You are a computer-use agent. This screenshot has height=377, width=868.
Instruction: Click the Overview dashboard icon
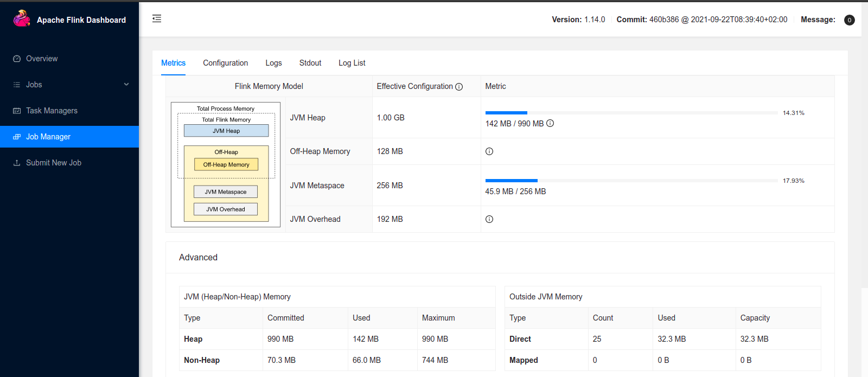[17, 59]
